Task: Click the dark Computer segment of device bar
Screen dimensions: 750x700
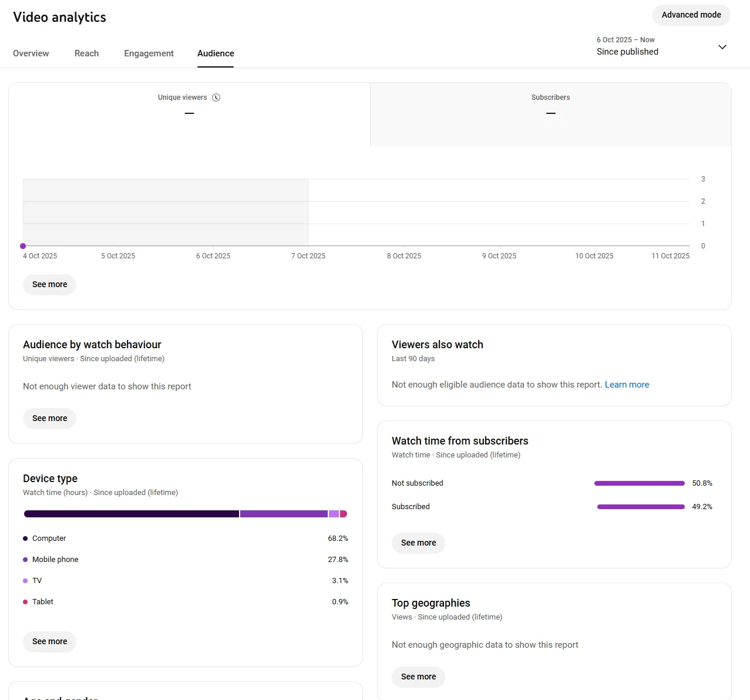Action: (131, 514)
